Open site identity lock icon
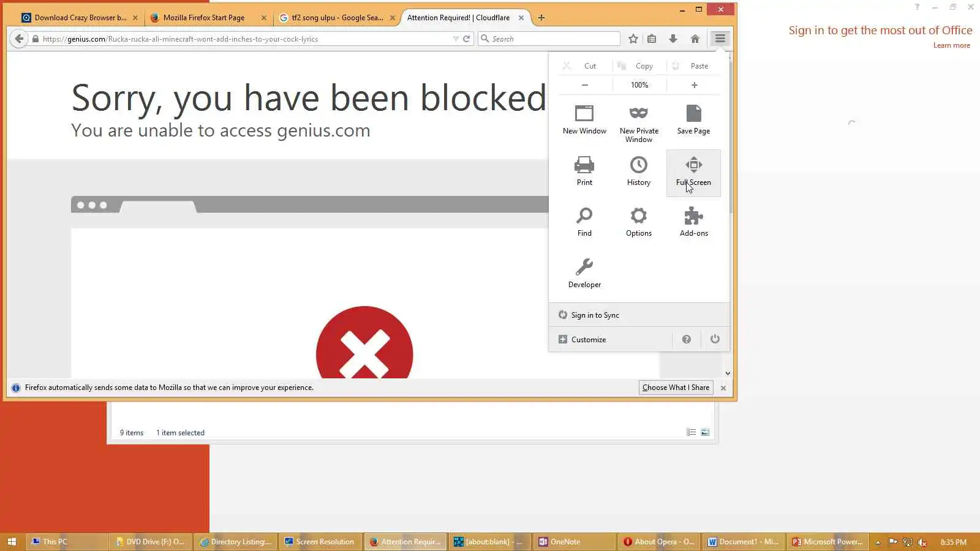 [36, 39]
